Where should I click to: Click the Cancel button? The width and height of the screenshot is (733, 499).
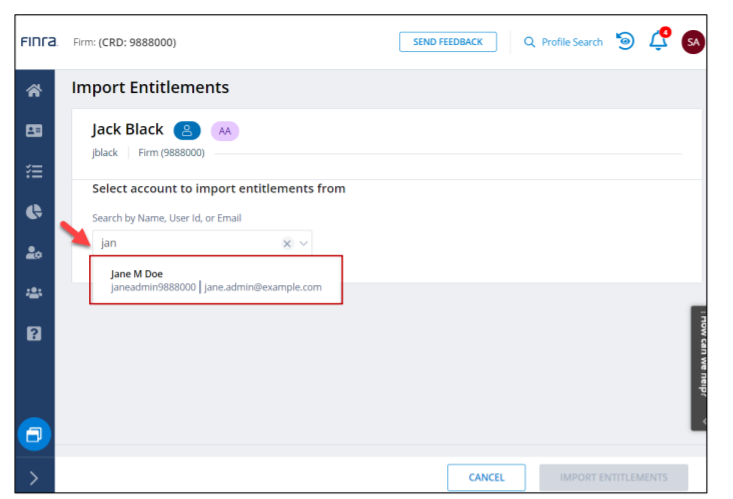click(x=486, y=477)
